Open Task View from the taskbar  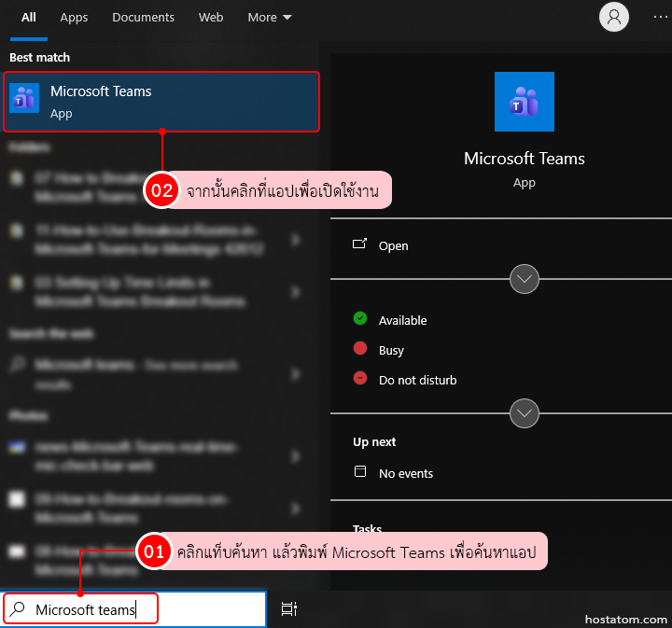[288, 608]
